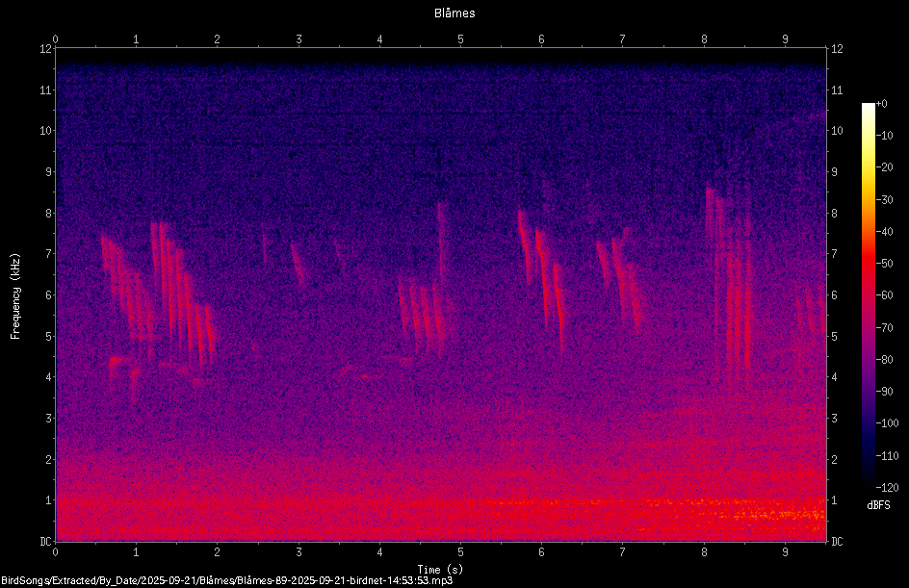The height and width of the screenshot is (588, 909).
Task: Click the 5 second mark on bottom time axis
Action: tap(461, 552)
